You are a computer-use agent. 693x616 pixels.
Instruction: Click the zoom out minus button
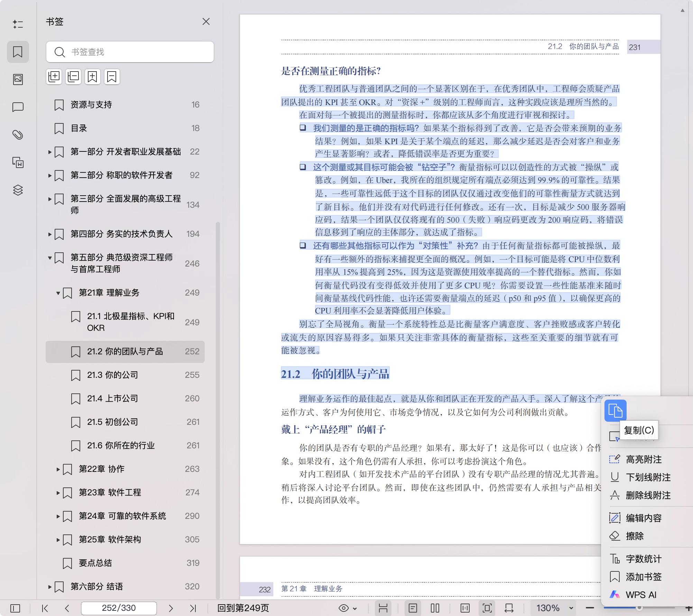point(590,608)
